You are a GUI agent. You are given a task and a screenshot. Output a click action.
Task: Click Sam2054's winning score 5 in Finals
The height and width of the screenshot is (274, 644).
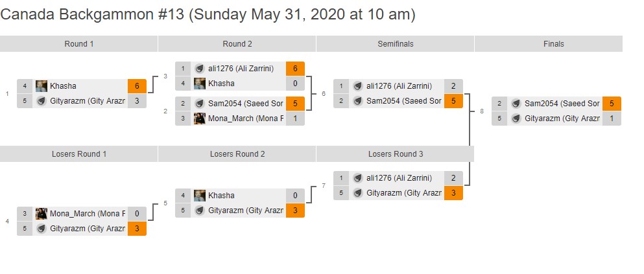612,103
